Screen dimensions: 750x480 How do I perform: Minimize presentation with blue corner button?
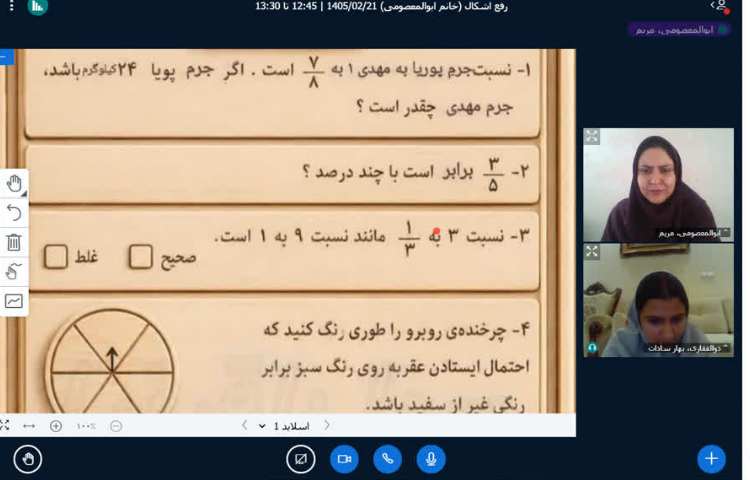tap(7, 57)
